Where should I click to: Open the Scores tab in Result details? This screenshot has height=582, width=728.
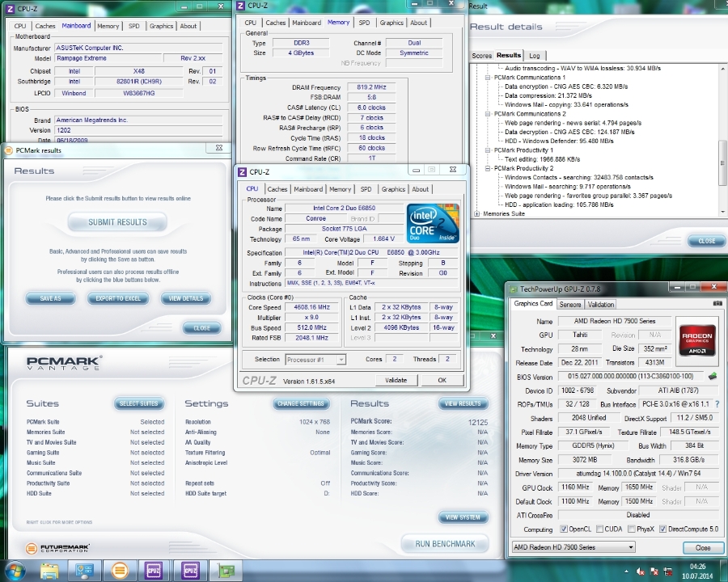point(481,56)
